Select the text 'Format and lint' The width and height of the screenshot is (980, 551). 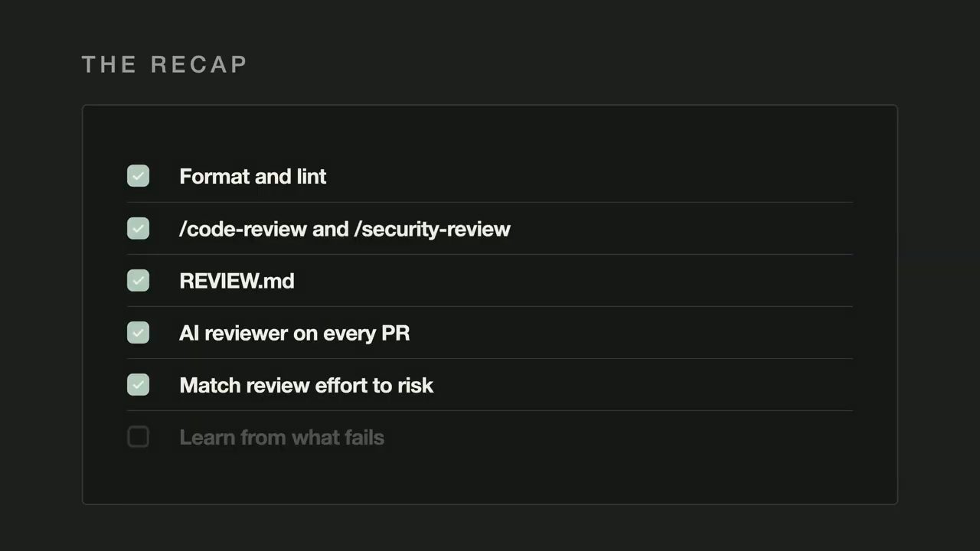(253, 177)
